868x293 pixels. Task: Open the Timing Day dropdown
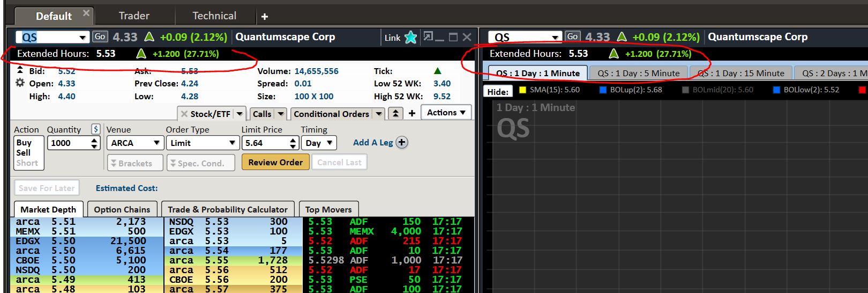pos(318,143)
